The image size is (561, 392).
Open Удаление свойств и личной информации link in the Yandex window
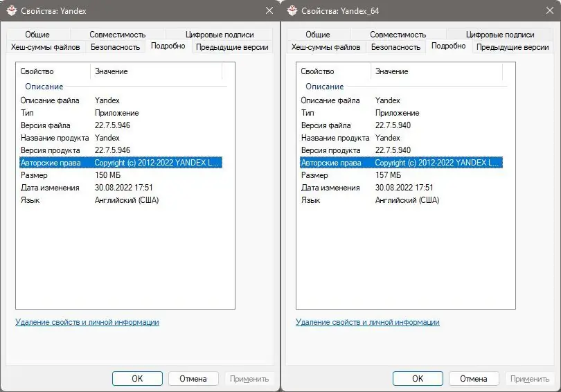pyautogui.click(x=87, y=322)
